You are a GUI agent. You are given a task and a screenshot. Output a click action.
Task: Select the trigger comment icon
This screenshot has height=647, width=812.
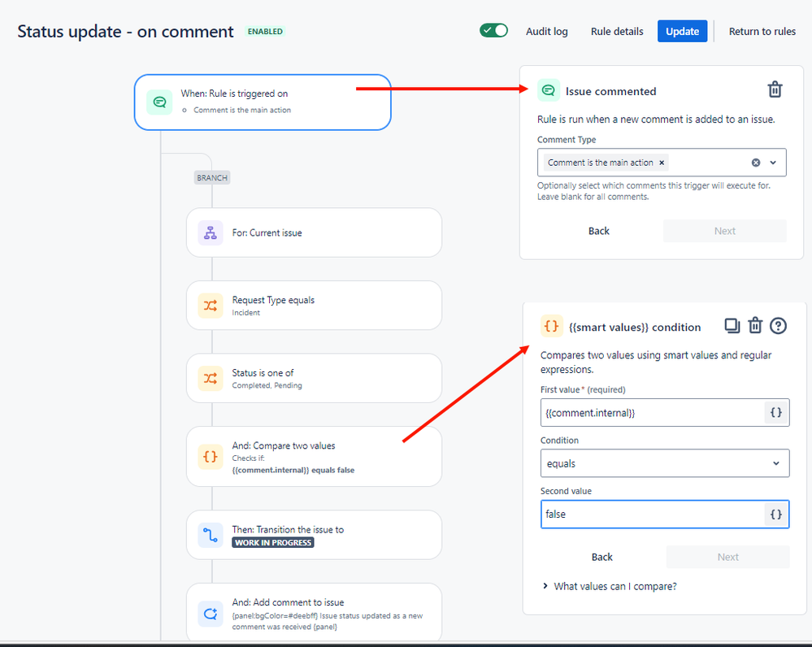click(159, 102)
